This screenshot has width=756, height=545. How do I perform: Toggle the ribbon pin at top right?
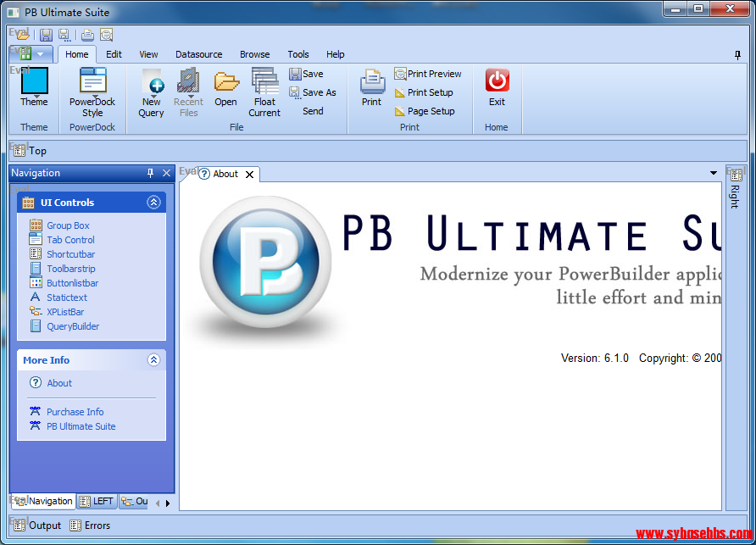737,54
